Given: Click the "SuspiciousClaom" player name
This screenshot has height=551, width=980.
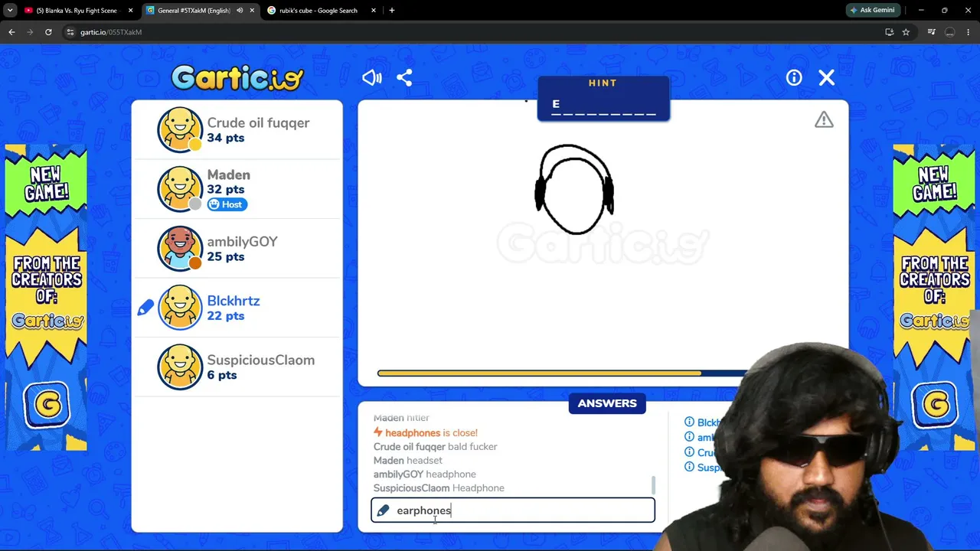Looking at the screenshot, I should tap(260, 360).
